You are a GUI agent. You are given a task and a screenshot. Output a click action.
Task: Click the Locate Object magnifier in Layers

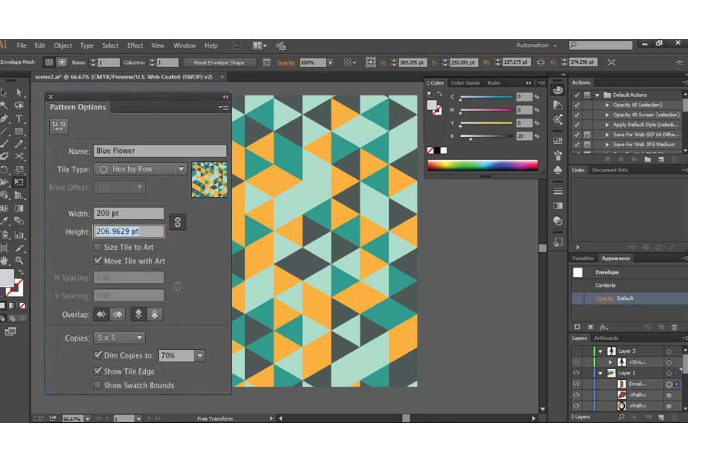tap(621, 417)
